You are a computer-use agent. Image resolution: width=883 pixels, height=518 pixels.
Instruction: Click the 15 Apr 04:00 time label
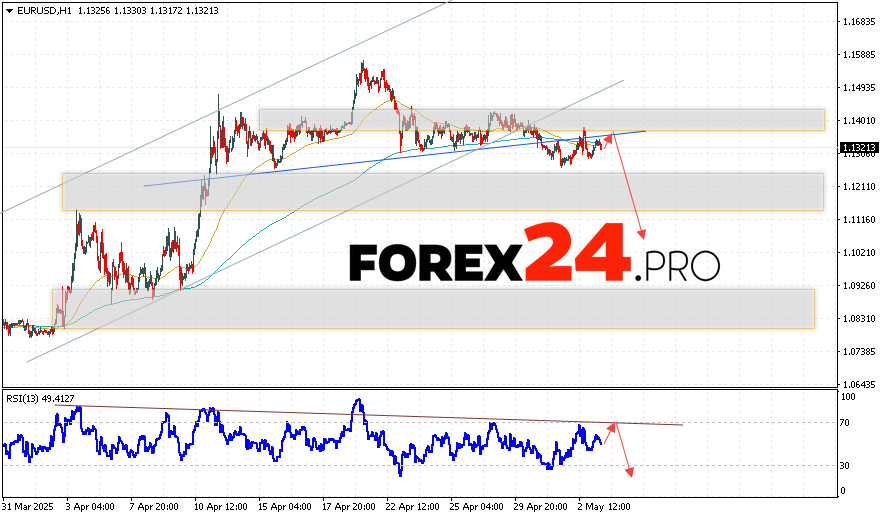pos(285,507)
